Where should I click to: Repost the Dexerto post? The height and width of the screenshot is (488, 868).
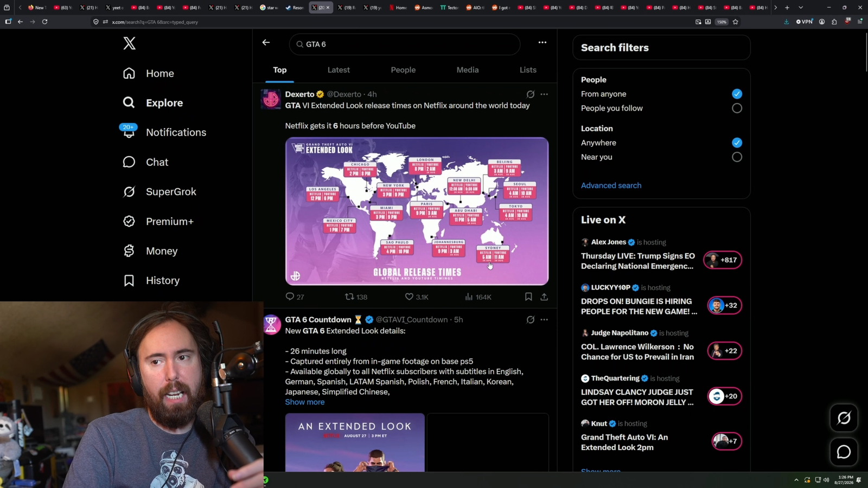(x=356, y=297)
